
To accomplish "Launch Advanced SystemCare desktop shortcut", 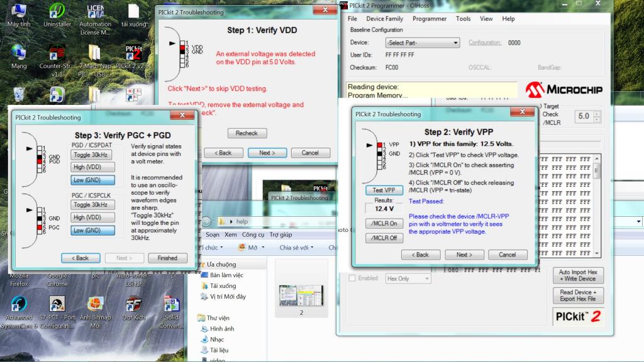I will click(19, 306).
